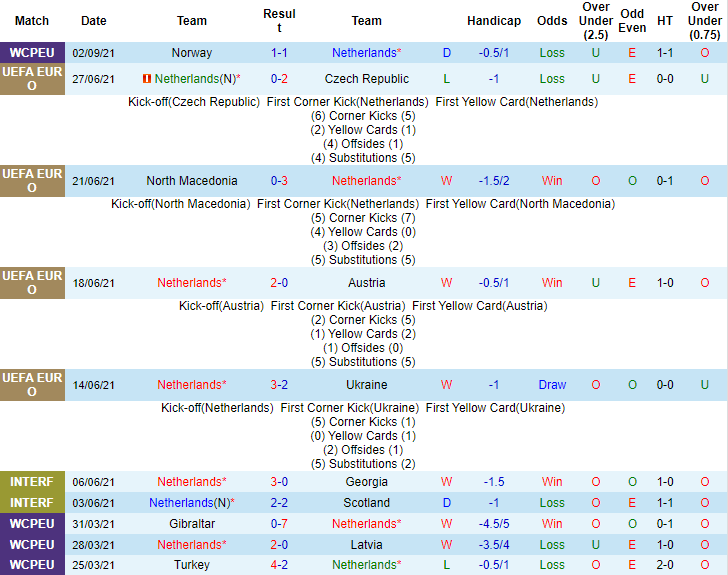This screenshot has width=728, height=575.
Task: Open the UEFA EURO label for the 14/06/21 match
Action: [32, 385]
